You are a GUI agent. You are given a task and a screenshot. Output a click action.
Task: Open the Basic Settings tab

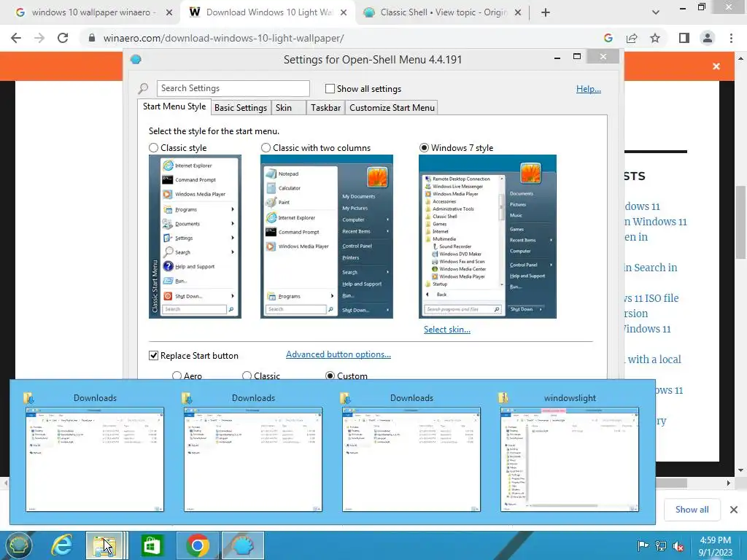[x=241, y=108]
